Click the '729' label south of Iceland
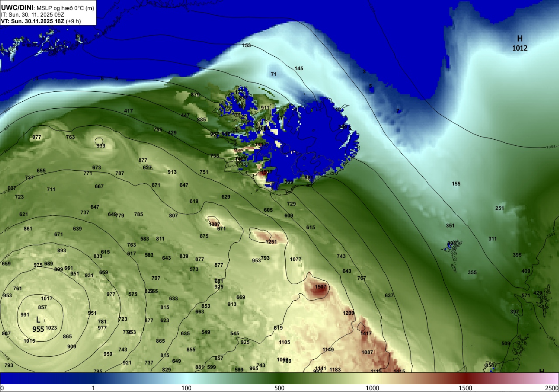This screenshot has height=392, width=559. (x=291, y=204)
